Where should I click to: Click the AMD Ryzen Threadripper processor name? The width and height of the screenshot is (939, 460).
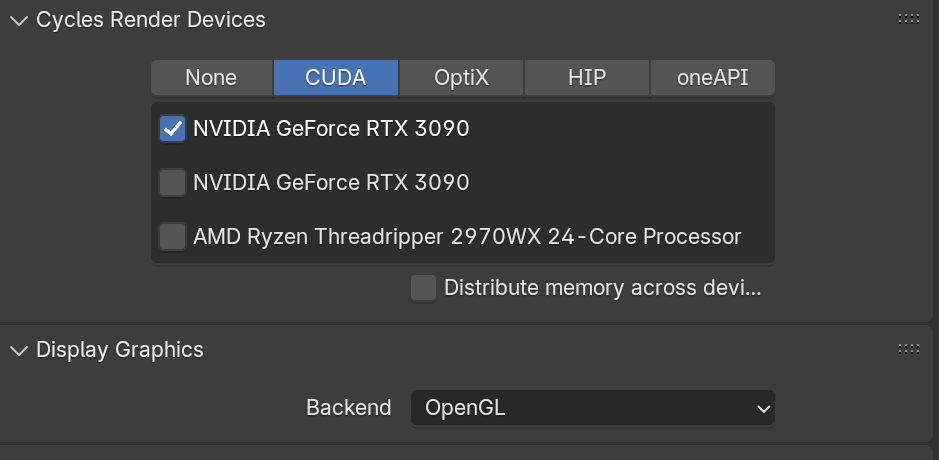click(467, 237)
